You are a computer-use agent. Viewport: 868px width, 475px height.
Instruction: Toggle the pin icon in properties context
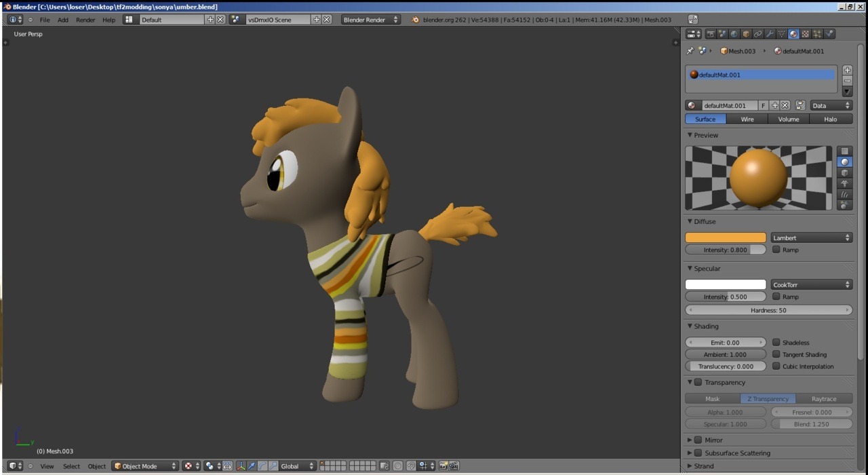pos(690,51)
